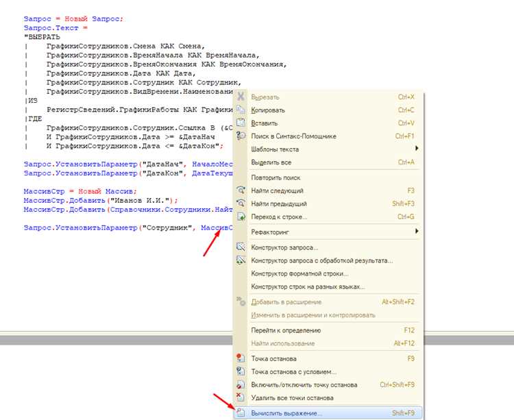Open Конструктор форматной строки...
Image resolution: width=514 pixels, height=420 pixels.
click(x=328, y=273)
